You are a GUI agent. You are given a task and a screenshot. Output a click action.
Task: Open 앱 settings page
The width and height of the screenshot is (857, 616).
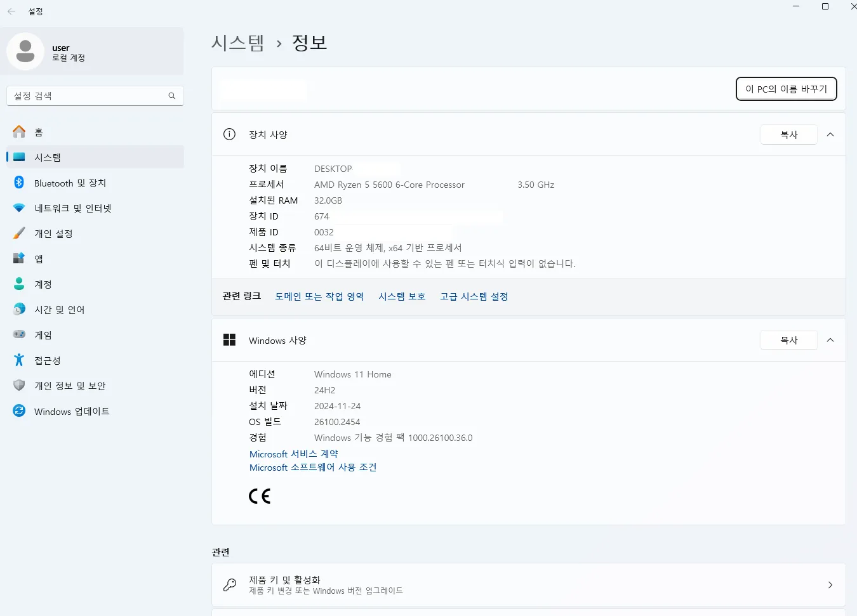[x=95, y=259]
